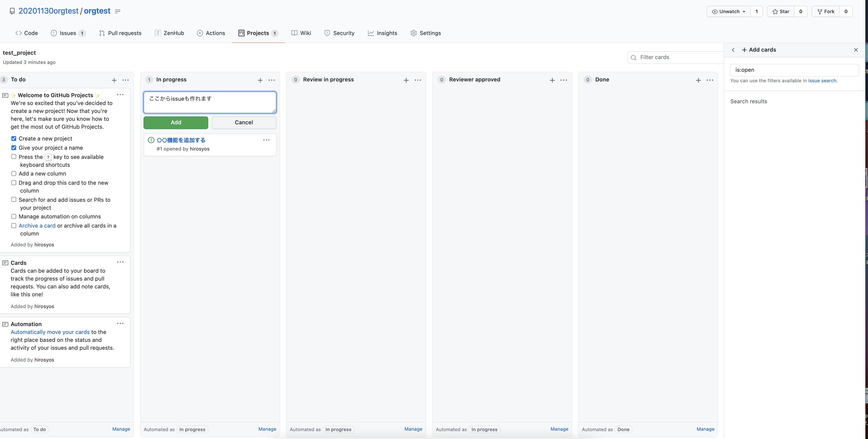Click the sidebar toggle icon next to orgtest
This screenshot has width=868, height=439.
(x=117, y=11)
